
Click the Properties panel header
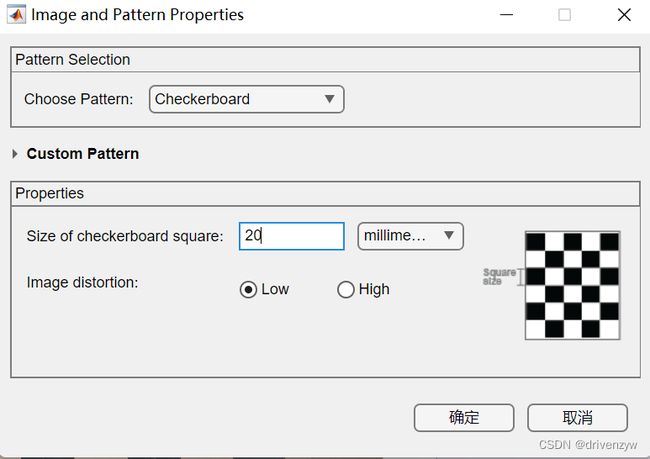click(325, 194)
